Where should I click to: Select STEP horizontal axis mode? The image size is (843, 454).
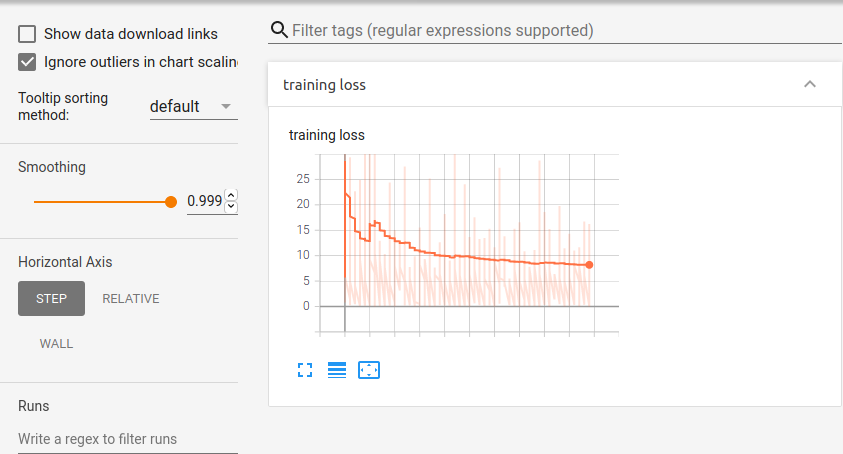(x=51, y=299)
